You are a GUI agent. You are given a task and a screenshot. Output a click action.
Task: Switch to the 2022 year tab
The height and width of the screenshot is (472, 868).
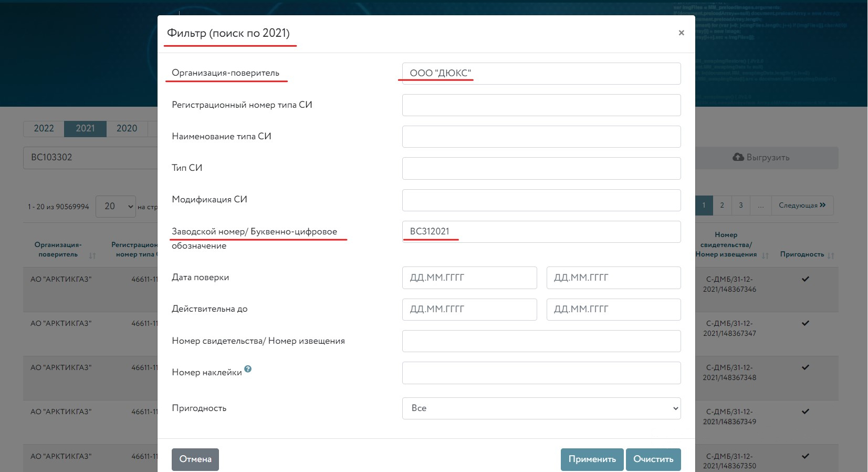[x=44, y=129]
